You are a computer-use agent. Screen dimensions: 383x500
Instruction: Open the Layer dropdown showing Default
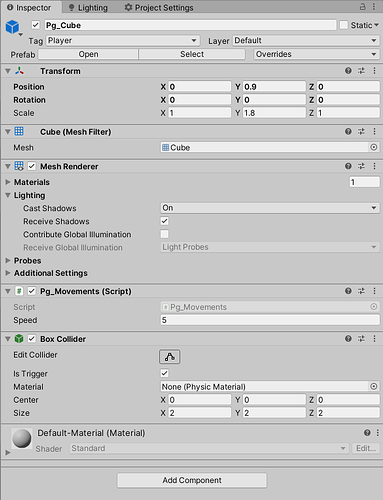306,41
